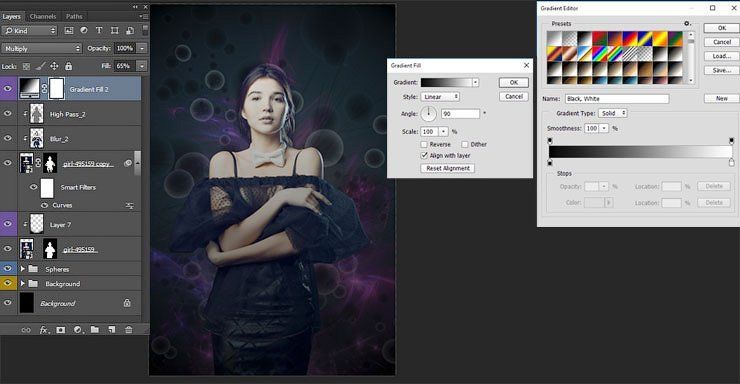Filter layers by pixel layer icon
This screenshot has width=740, height=384.
[x=69, y=31]
